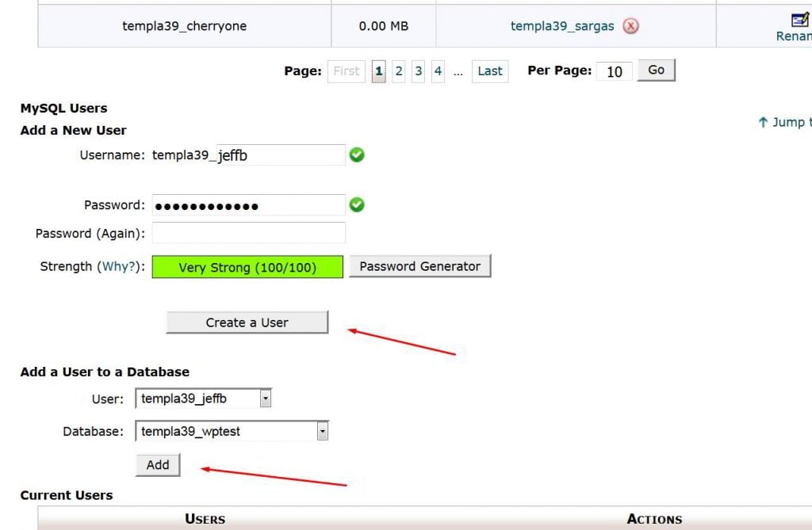
Task: Click the Create a User button
Action: point(247,322)
